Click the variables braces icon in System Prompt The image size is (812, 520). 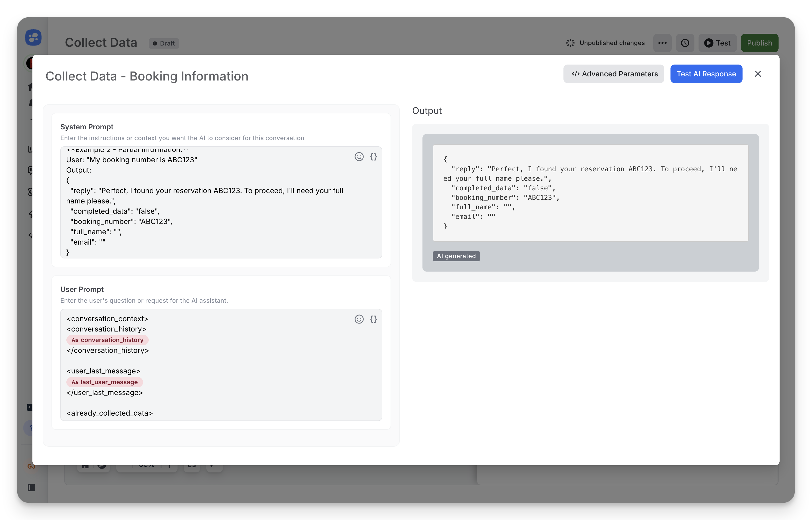(x=373, y=157)
